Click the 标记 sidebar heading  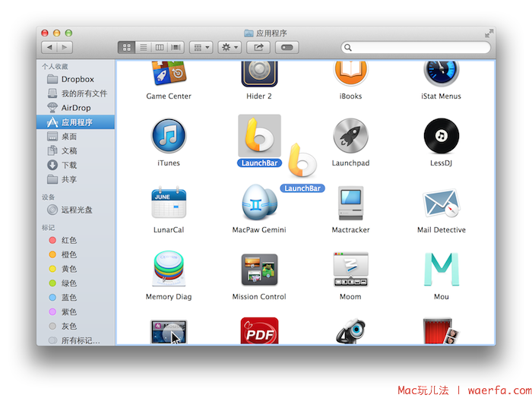coord(48,227)
